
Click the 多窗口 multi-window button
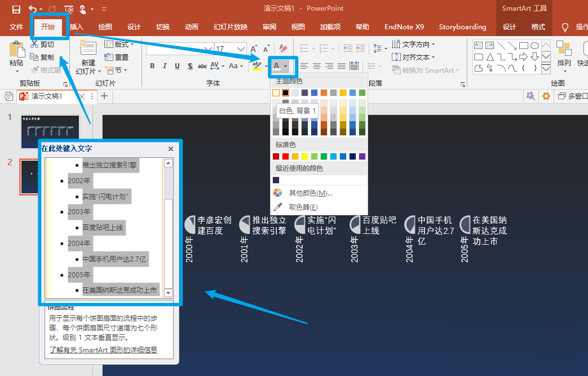[x=572, y=96]
